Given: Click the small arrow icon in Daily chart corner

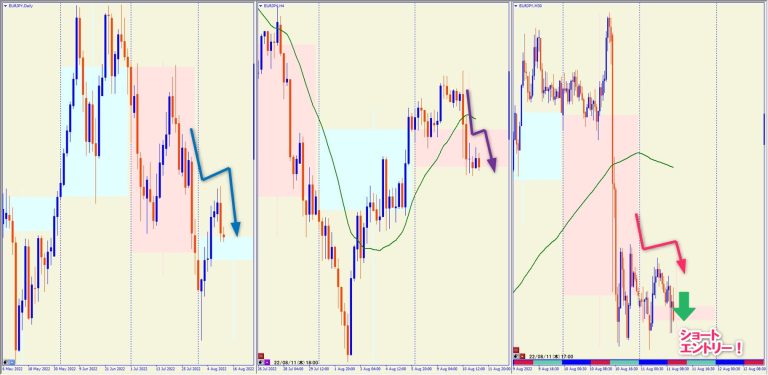Looking at the screenshot, I should click(x=5, y=362).
